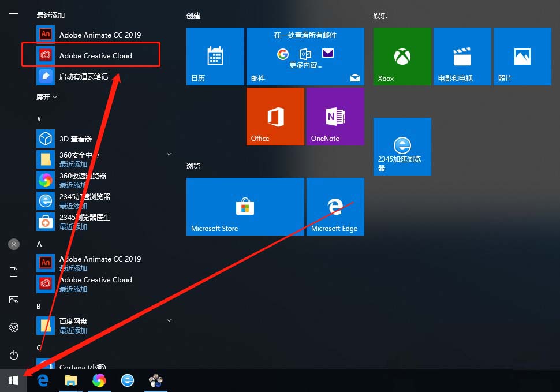560x392 pixels.
Task: Open the paint palette app on taskbar
Action: click(156, 380)
